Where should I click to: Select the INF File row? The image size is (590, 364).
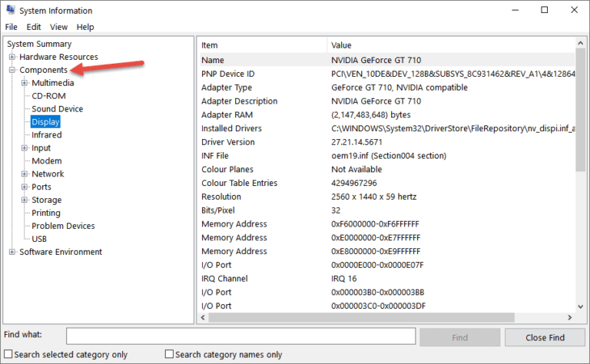pyautogui.click(x=386, y=156)
